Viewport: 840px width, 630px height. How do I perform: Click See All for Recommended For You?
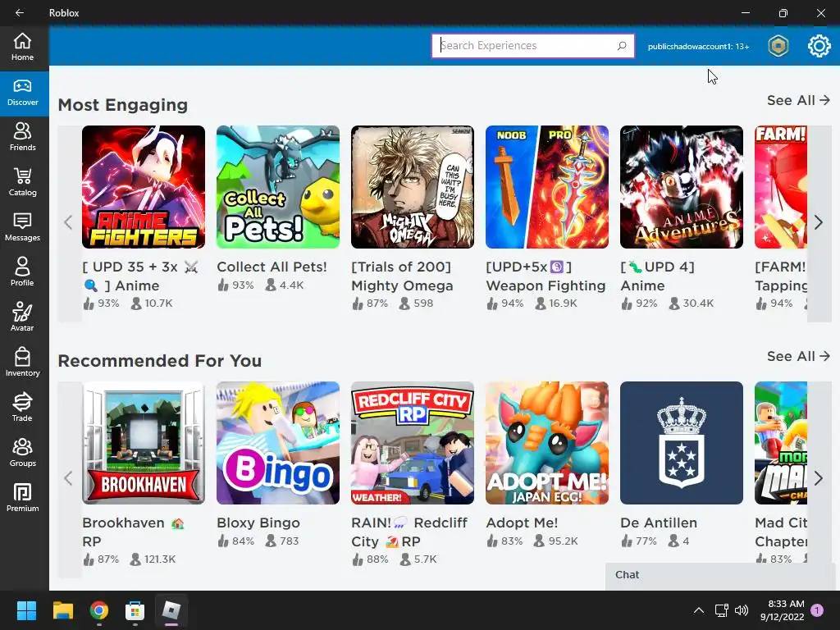click(x=798, y=356)
